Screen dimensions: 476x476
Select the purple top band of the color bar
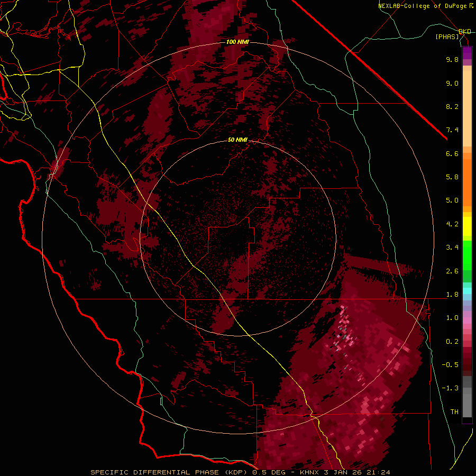coord(467,53)
